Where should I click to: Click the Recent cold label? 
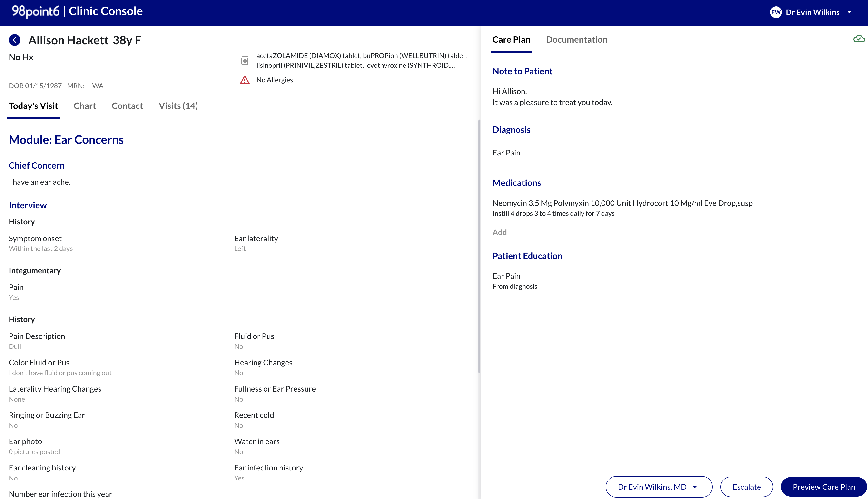[x=254, y=415]
